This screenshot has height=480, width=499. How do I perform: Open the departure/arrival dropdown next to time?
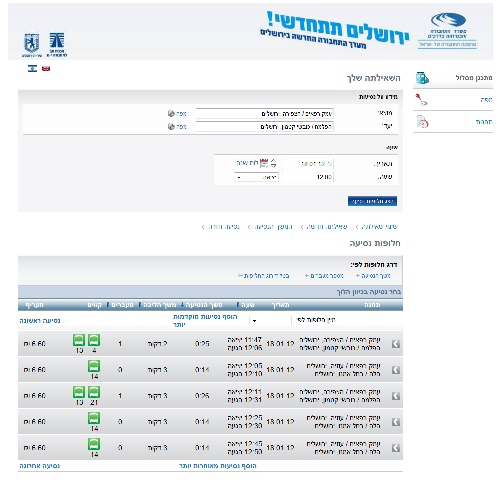256,177
